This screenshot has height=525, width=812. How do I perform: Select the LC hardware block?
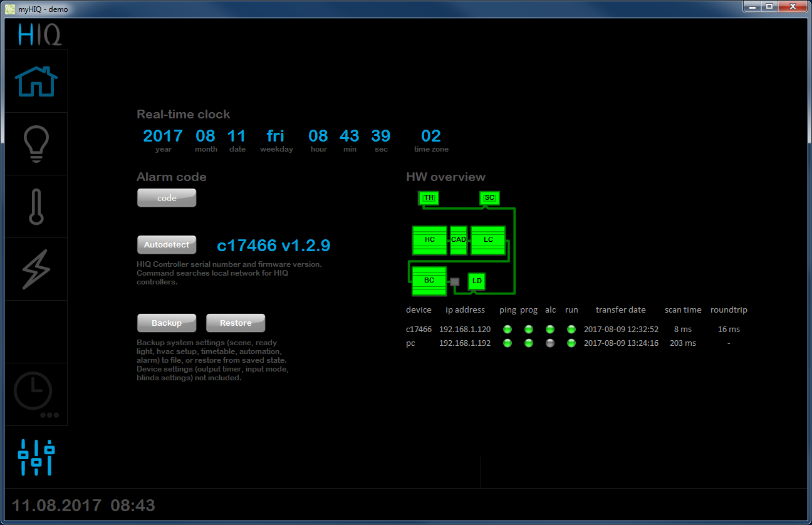488,240
